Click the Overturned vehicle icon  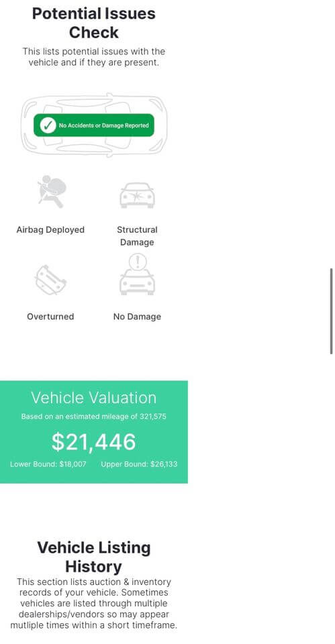point(50,280)
